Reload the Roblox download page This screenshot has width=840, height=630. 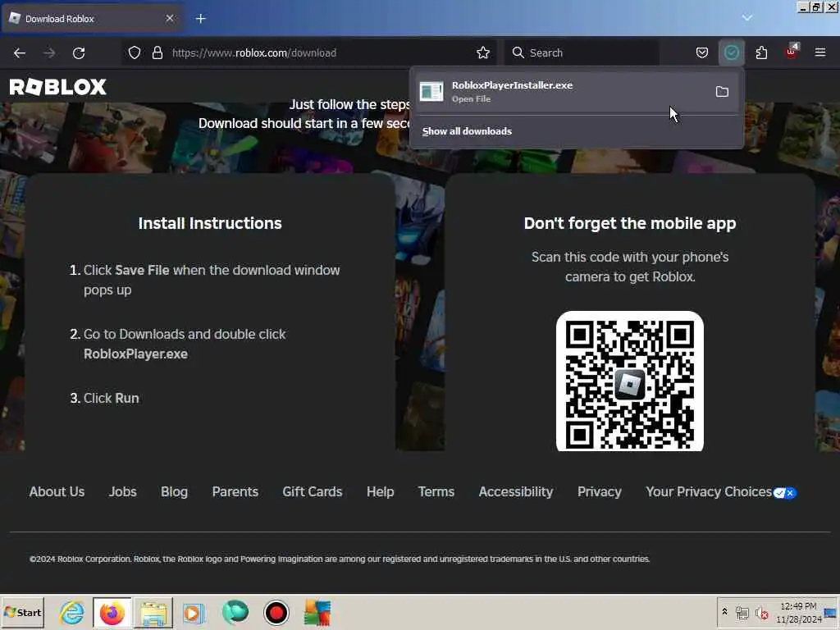[79, 52]
